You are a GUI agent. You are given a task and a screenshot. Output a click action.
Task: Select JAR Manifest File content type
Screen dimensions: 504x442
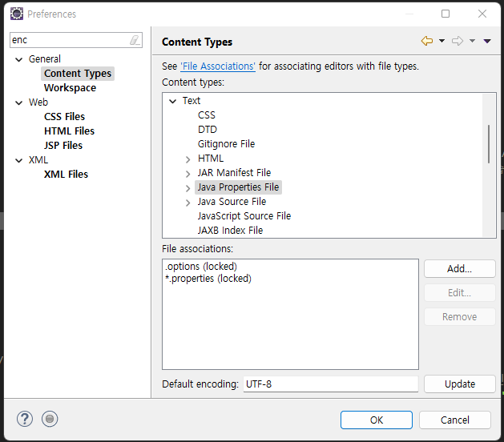(234, 173)
